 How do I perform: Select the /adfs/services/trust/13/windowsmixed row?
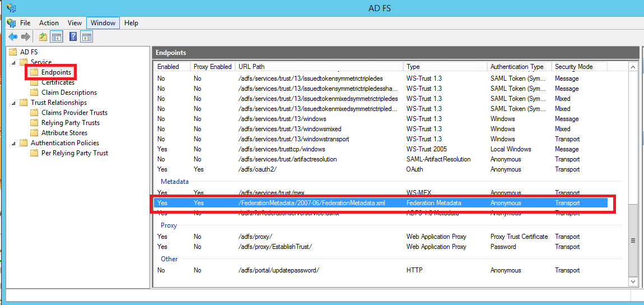[381, 129]
